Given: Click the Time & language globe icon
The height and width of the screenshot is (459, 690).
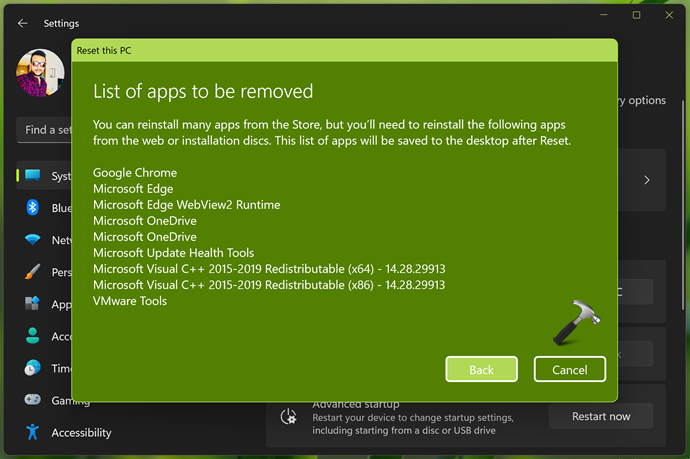Looking at the screenshot, I should pos(33,368).
